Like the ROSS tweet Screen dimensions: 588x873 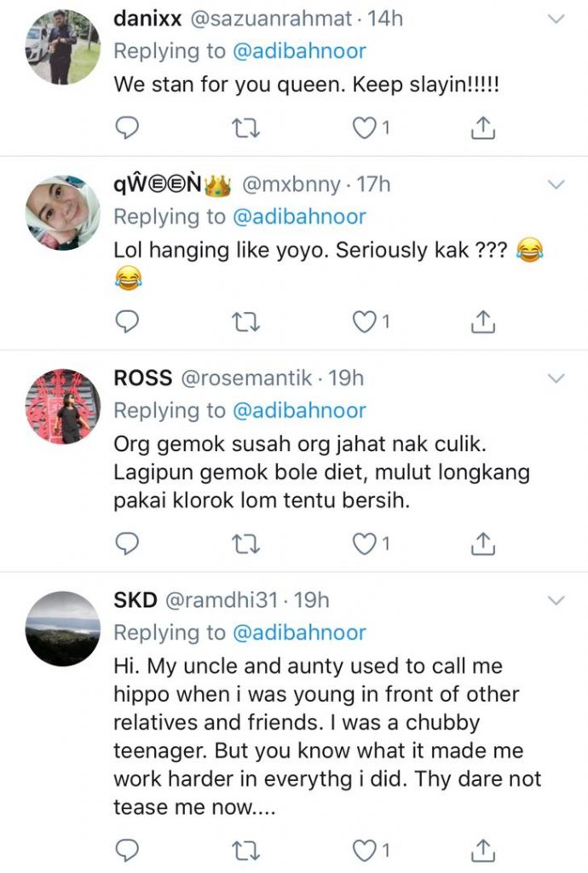[x=366, y=542]
